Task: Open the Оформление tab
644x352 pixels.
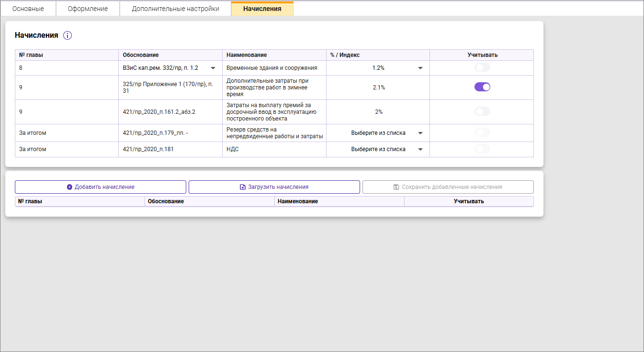Action: (88, 9)
